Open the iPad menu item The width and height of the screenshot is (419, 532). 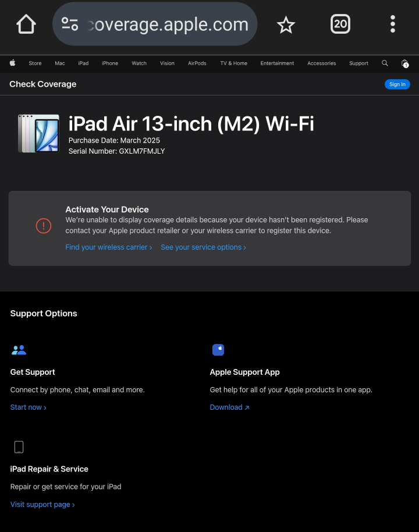pyautogui.click(x=83, y=63)
